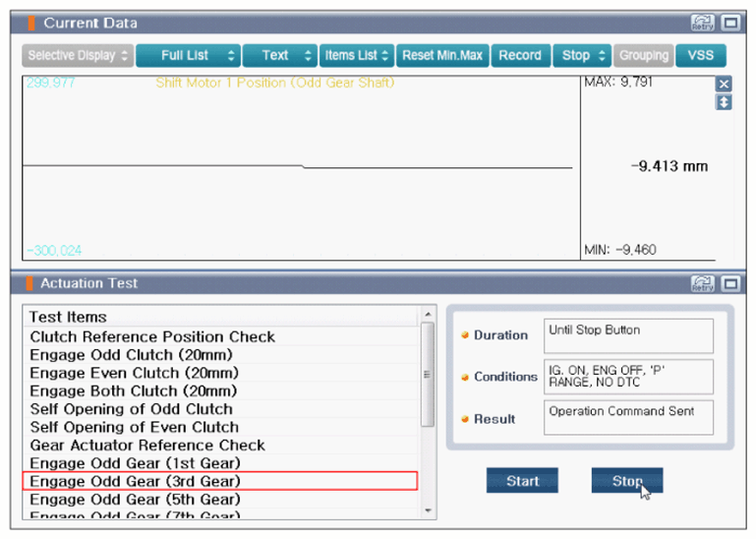This screenshot has height=539, width=756.
Task: Click the Conditions field text
Action: tap(628, 377)
